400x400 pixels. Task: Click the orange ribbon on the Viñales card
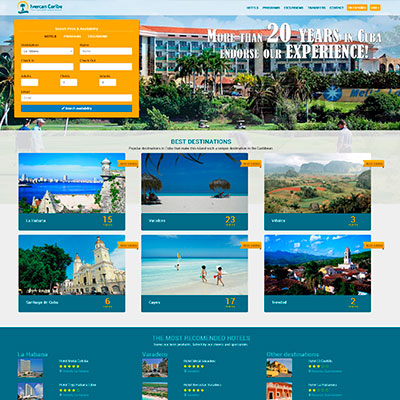click(374, 164)
